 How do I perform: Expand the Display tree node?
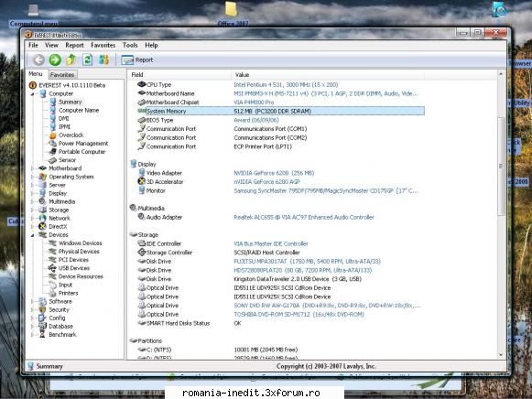click(x=33, y=194)
